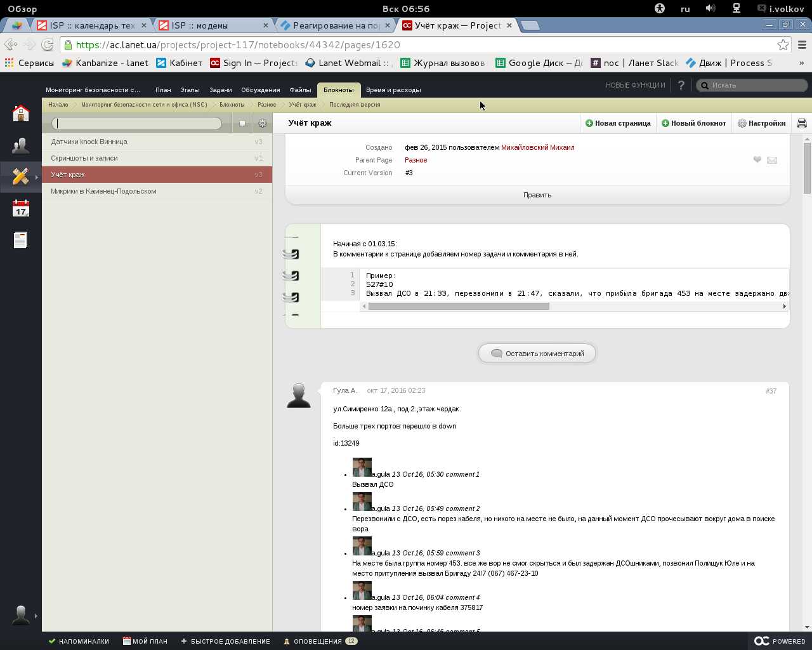Switch to the Этапы tab
812x650 pixels.
pos(190,90)
